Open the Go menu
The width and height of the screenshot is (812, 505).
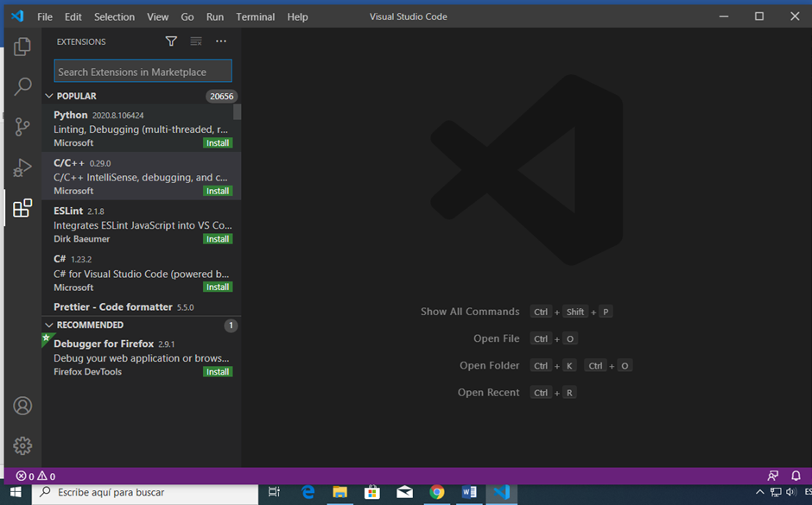(187, 16)
